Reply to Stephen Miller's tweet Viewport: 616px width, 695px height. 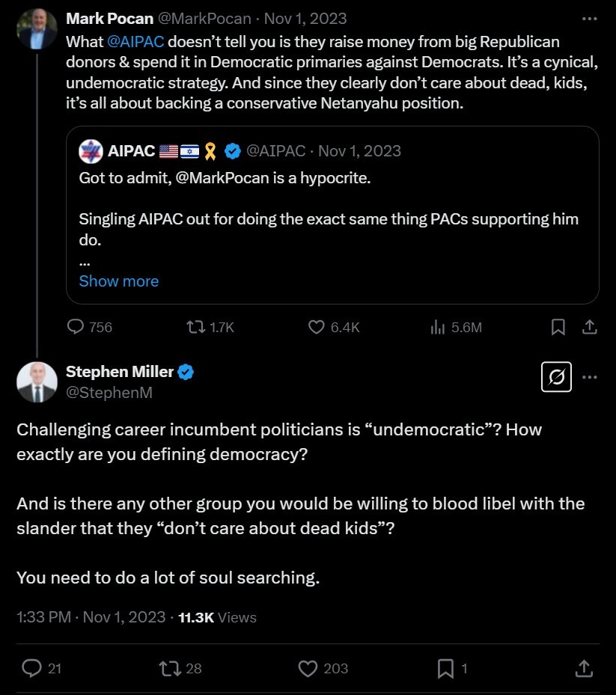(x=31, y=668)
